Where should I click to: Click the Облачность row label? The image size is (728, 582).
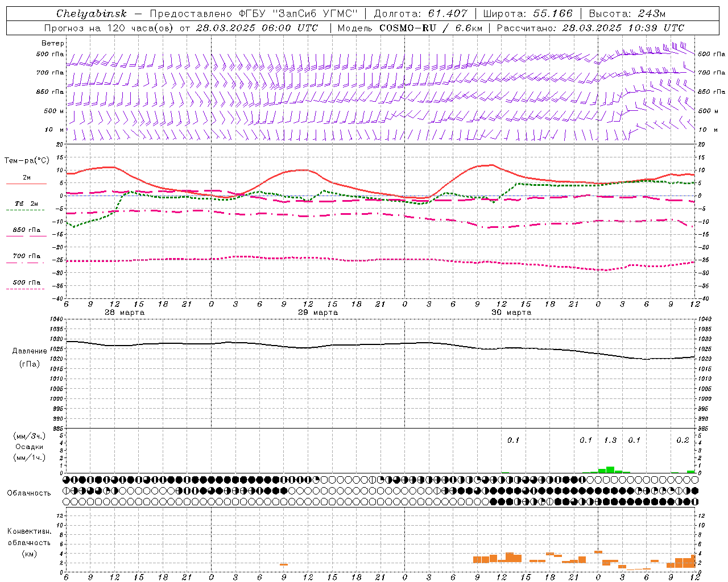click(x=29, y=493)
